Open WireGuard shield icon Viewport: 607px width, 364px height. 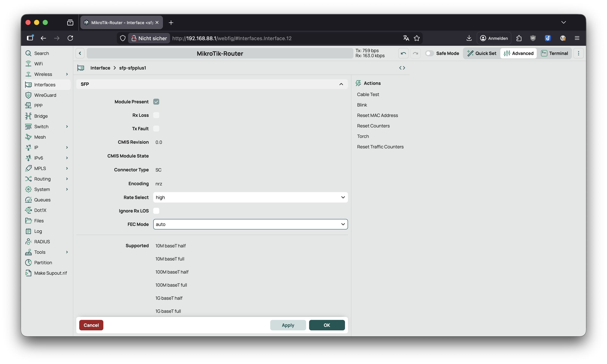28,95
